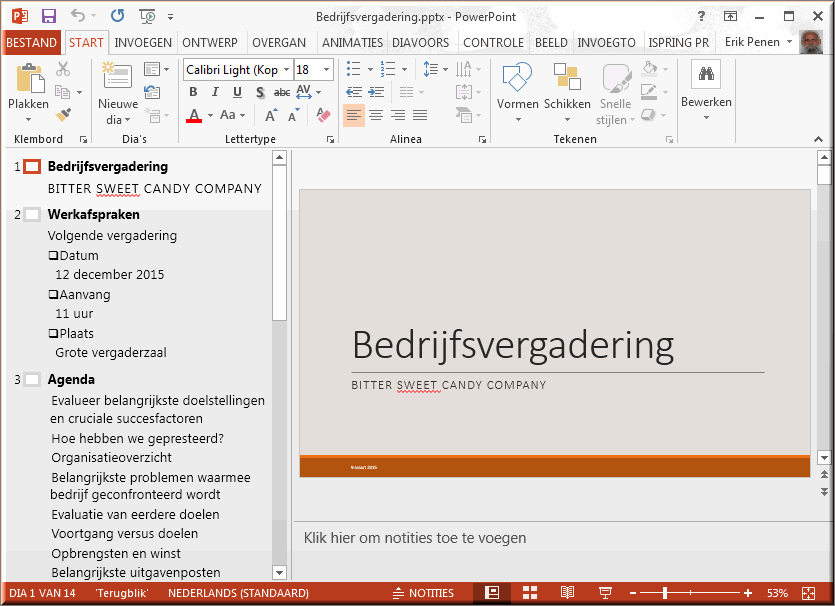Viewport: 835px width, 606px height.
Task: Save the presentation with the floppy disk icon
Action: (x=49, y=17)
